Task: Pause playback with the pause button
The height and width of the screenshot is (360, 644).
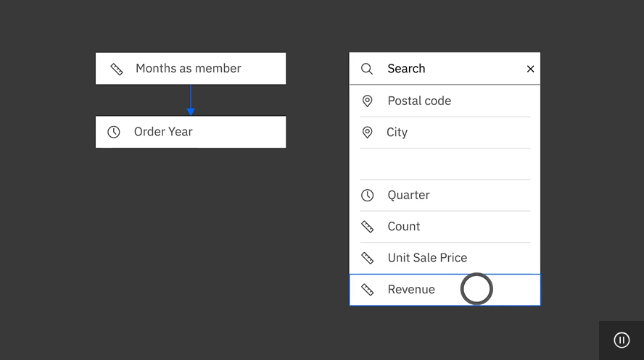Action: coord(622,340)
